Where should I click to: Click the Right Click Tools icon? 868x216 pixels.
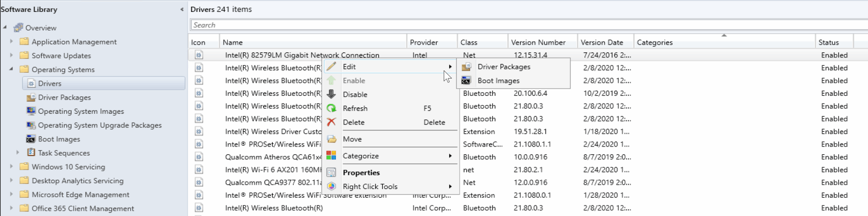(x=331, y=186)
